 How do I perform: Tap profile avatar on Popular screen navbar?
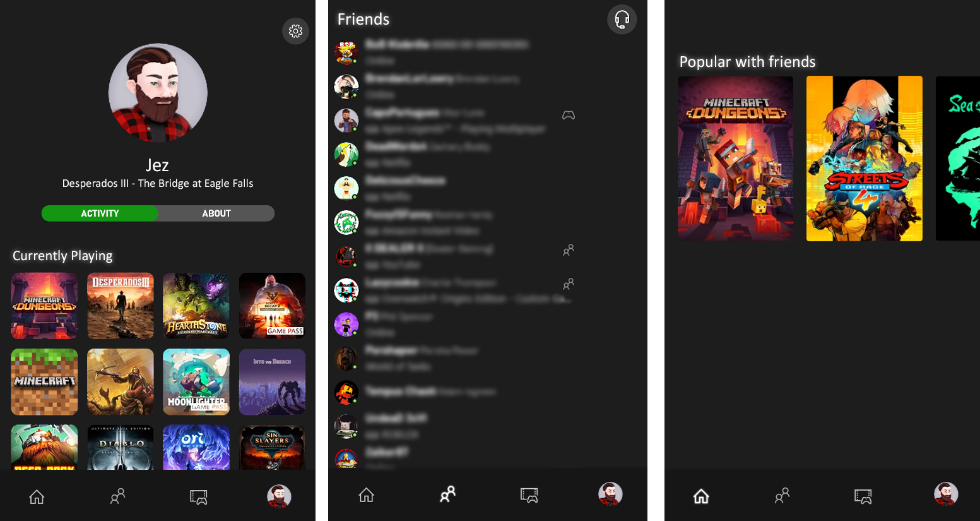945,494
